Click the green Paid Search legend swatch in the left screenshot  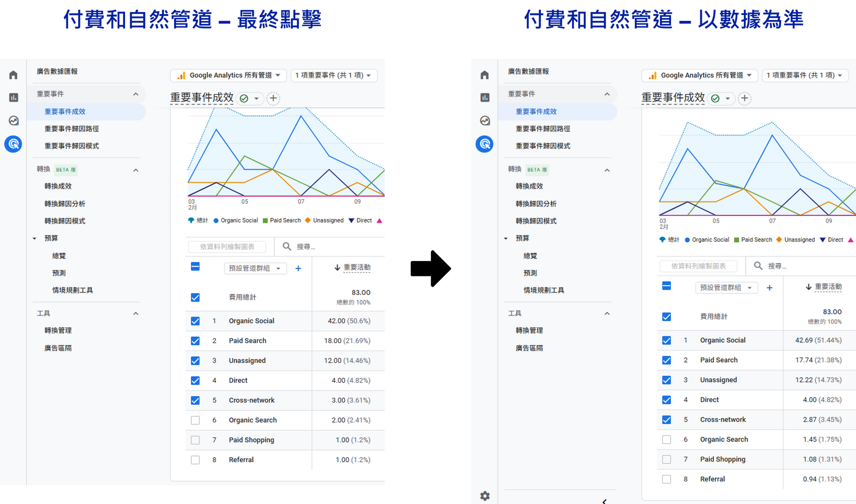pos(265,221)
